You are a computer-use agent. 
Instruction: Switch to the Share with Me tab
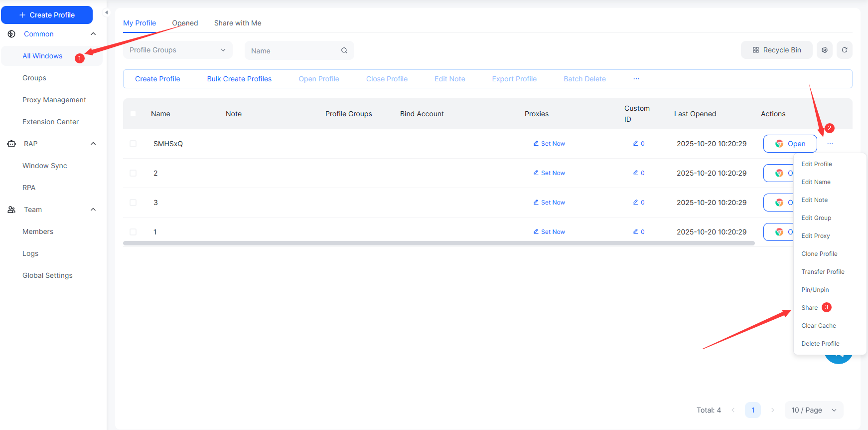[x=237, y=23]
